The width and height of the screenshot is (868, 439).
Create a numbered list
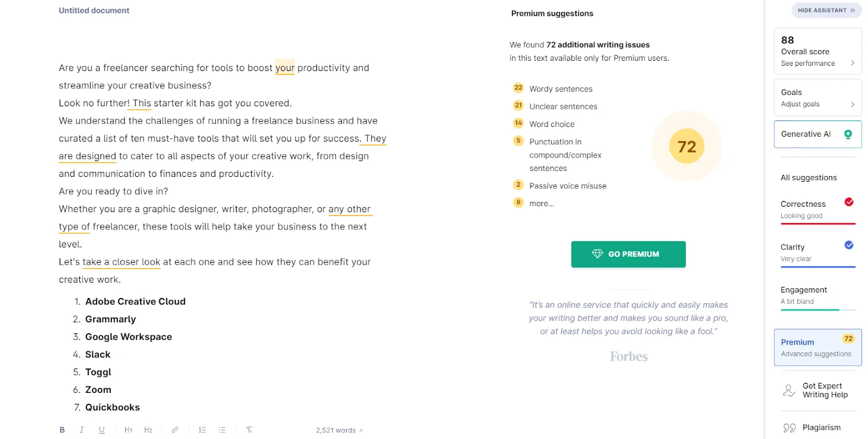tap(202, 429)
